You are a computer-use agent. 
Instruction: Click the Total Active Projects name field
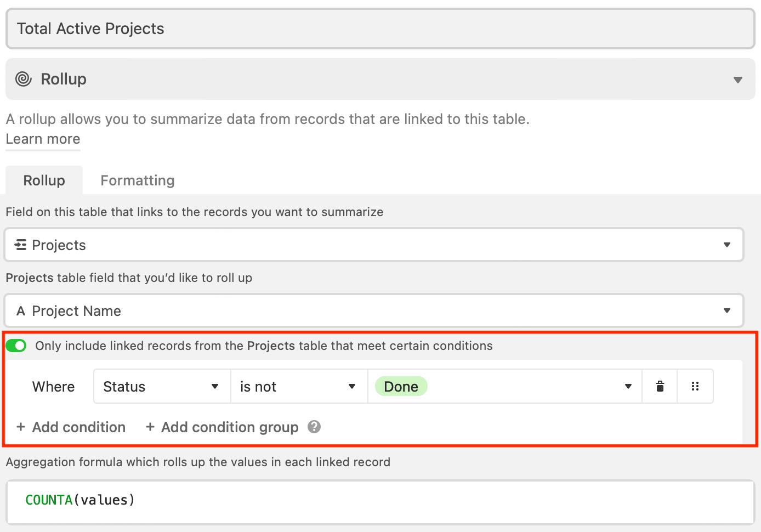tap(380, 29)
